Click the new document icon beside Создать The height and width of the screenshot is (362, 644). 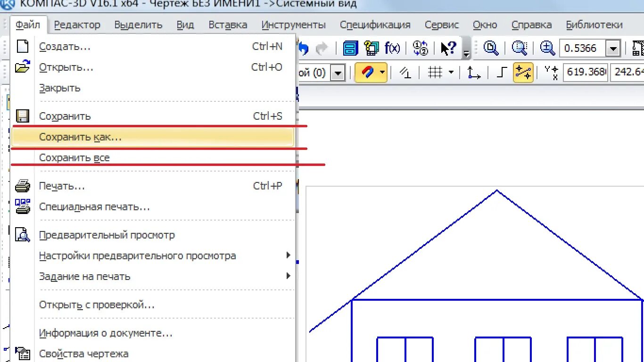click(22, 46)
